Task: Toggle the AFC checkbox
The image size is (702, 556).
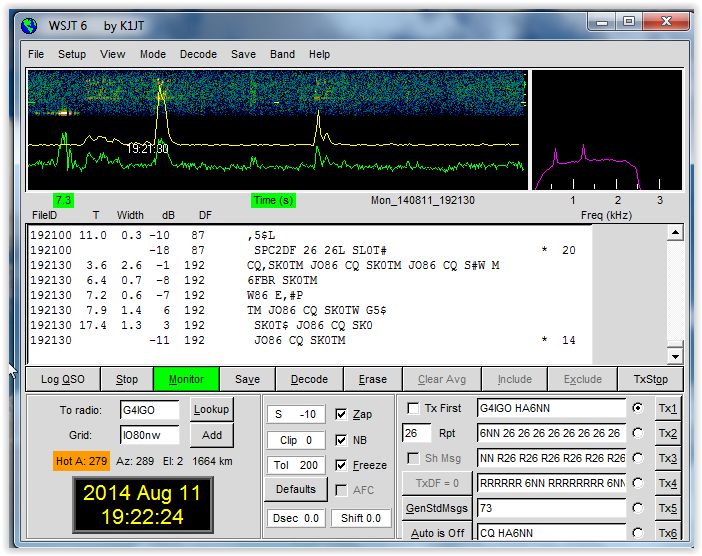Action: [341, 490]
